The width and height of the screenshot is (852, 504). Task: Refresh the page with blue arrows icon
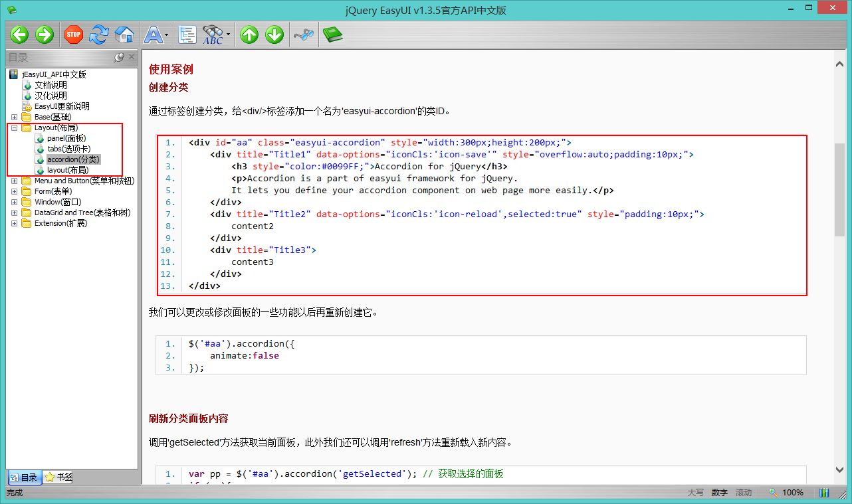click(x=99, y=35)
